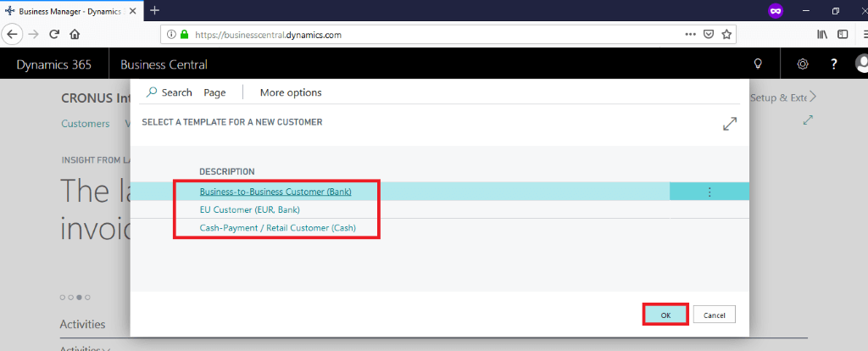The image size is (868, 351).
Task: Confirm selection with OK button
Action: point(665,315)
